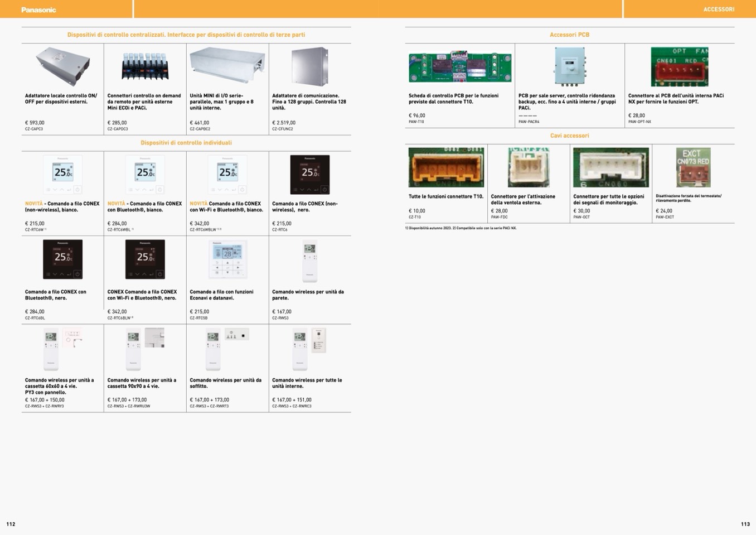Click the 'Accessori PCB' section heading
Image resolution: width=756 pixels, height=535 pixels.
[569, 35]
